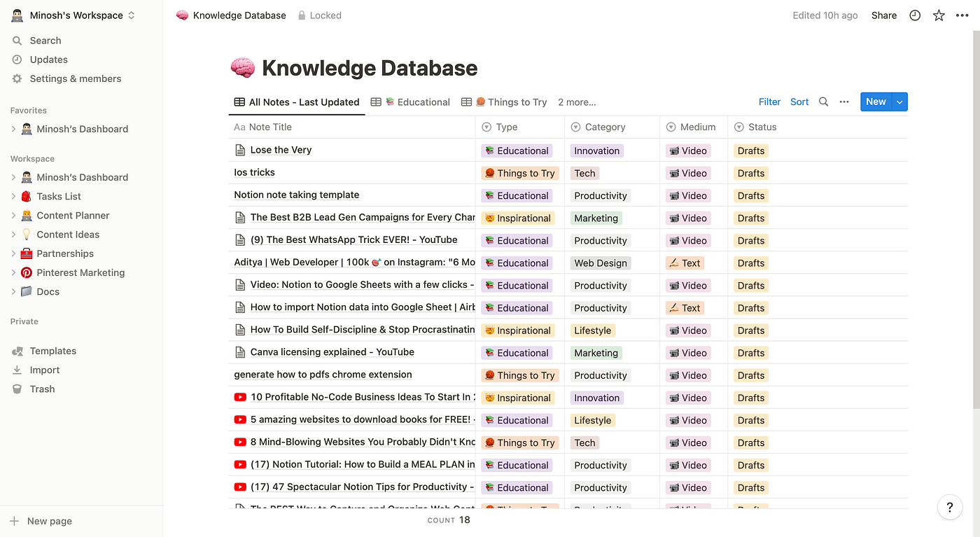Open the Medium column header menu
980x537 pixels.
(694, 127)
